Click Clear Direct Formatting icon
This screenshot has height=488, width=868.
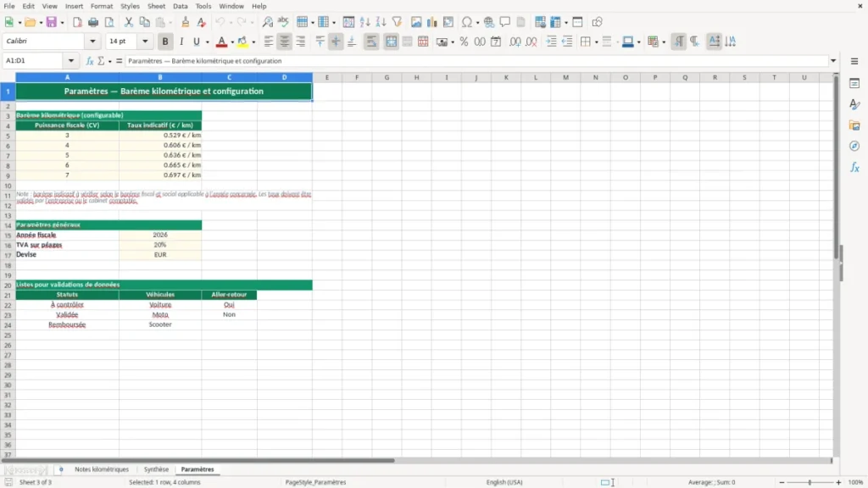coord(202,22)
